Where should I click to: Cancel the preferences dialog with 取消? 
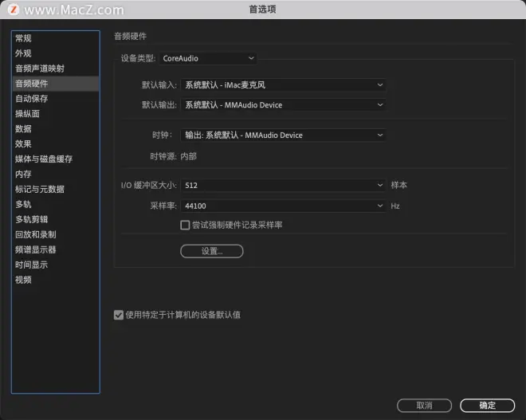tap(424, 406)
